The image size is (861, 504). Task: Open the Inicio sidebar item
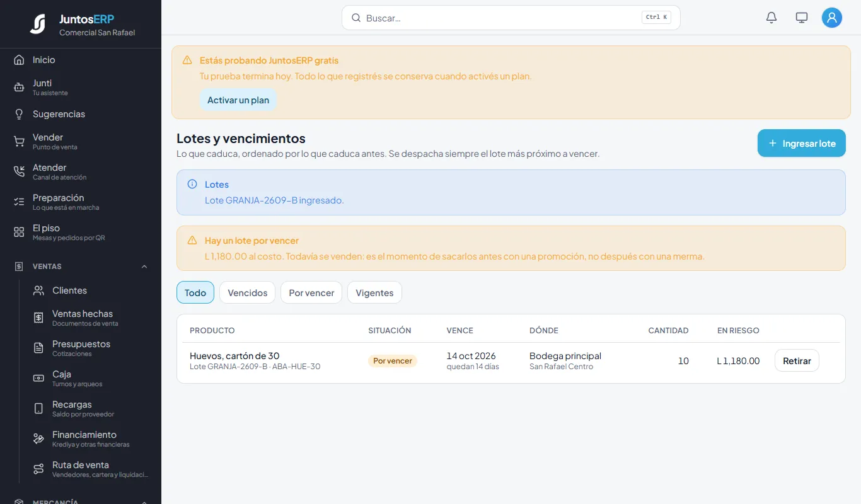click(81, 60)
